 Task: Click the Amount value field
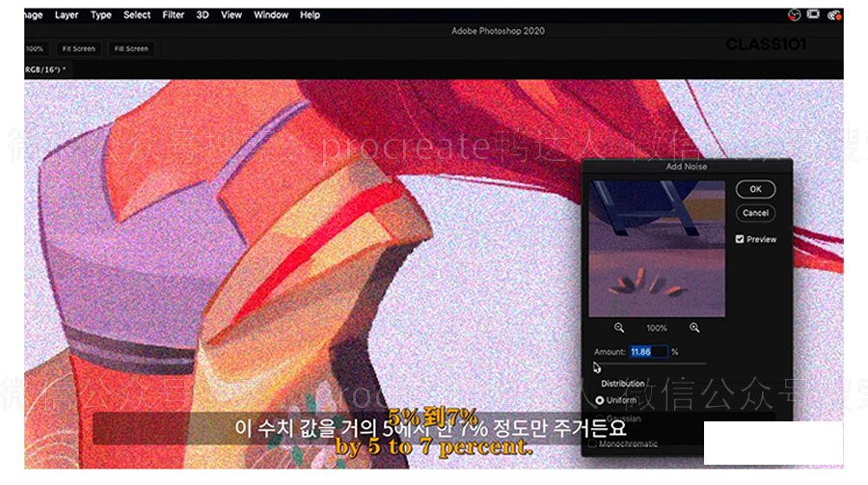point(649,352)
